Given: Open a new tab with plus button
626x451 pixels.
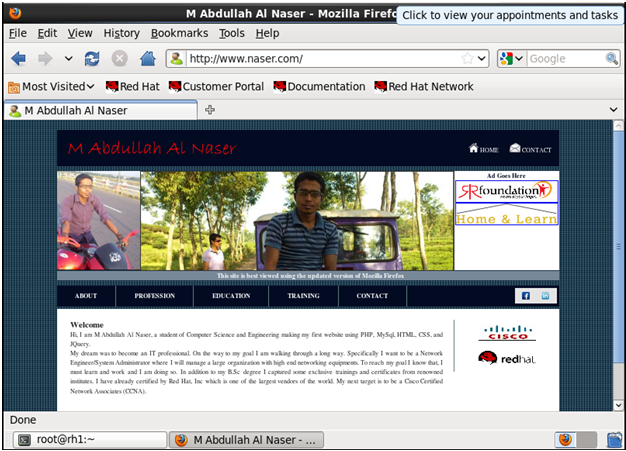Looking at the screenshot, I should click(210, 110).
